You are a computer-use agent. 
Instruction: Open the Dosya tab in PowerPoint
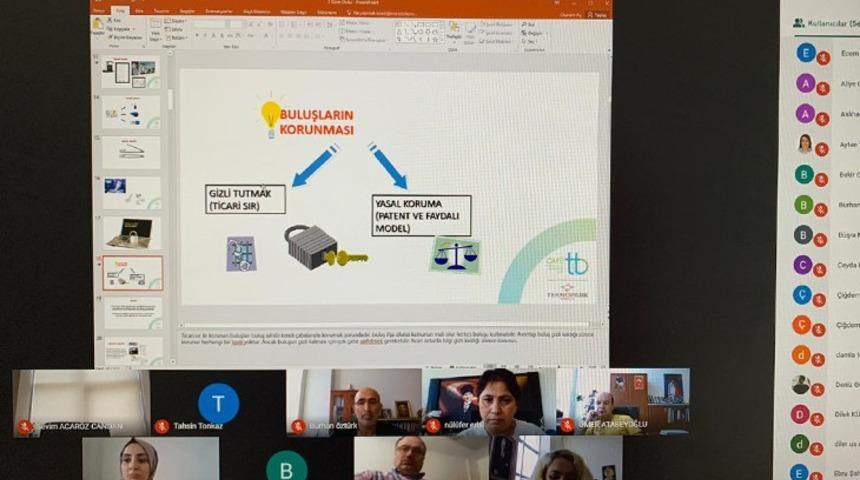[99, 11]
